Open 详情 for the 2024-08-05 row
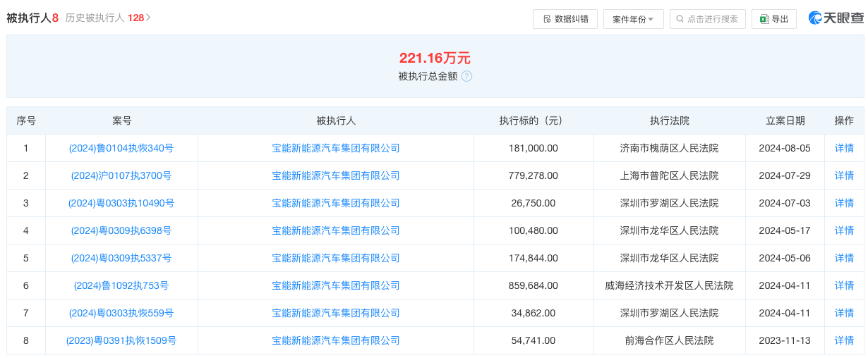The width and height of the screenshot is (868, 358). pos(844,148)
